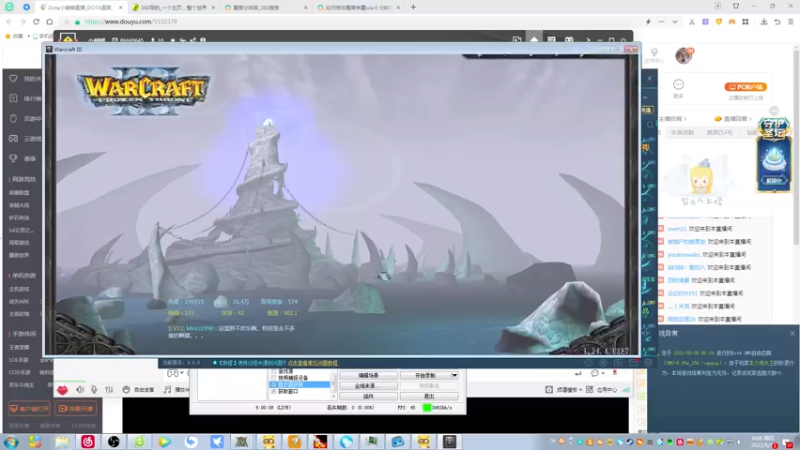Toggle the first source checkbox in the list

click(x=274, y=371)
